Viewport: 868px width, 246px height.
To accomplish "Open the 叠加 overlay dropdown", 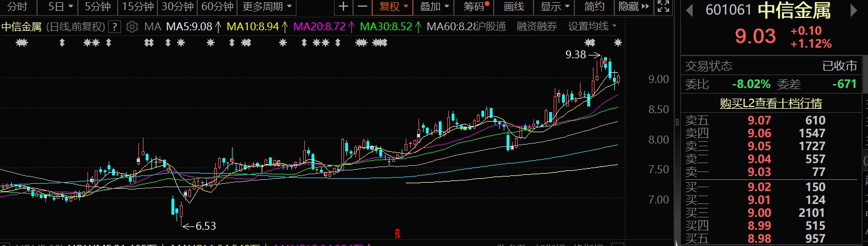I will [x=435, y=7].
